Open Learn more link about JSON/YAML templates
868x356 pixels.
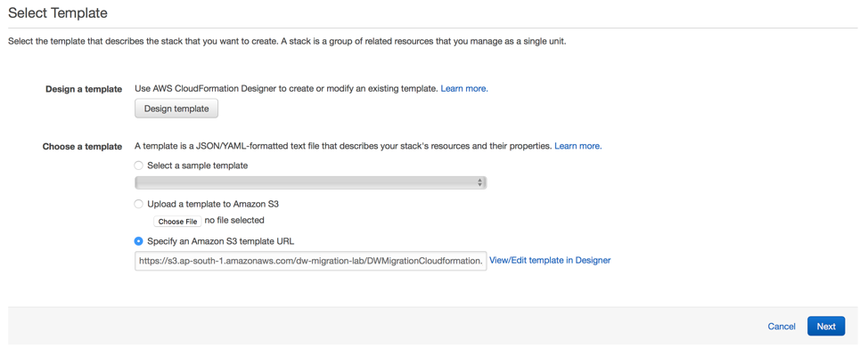coord(578,147)
